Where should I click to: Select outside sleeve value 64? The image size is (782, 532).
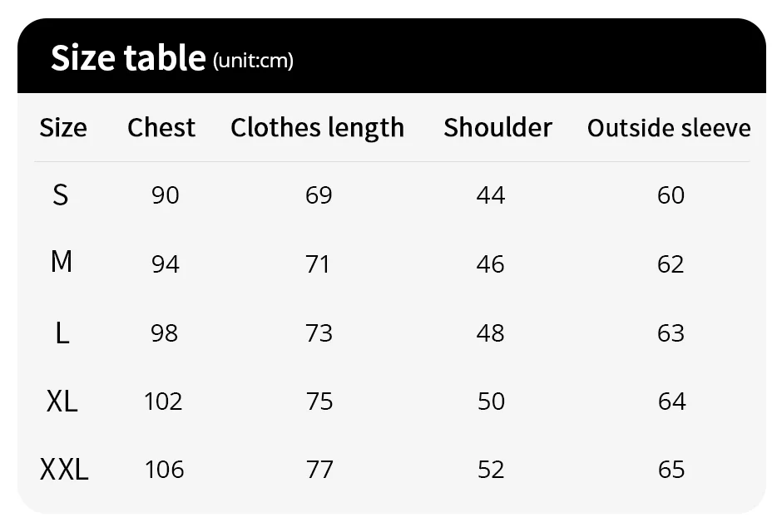coord(671,401)
